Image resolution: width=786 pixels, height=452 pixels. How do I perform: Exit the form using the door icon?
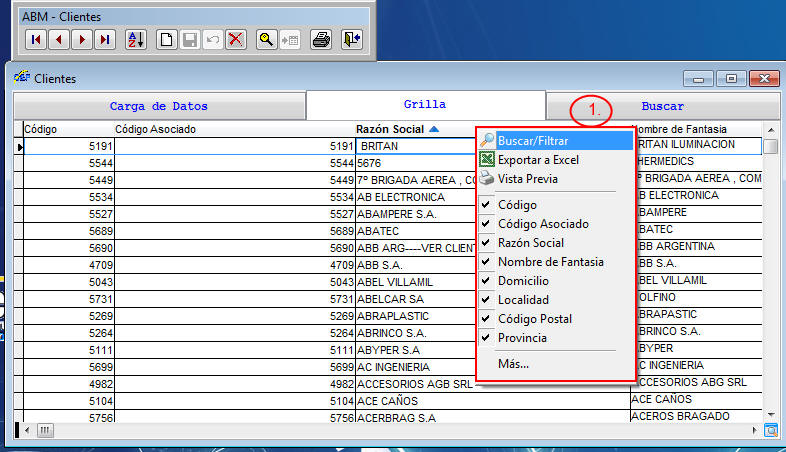tap(351, 40)
